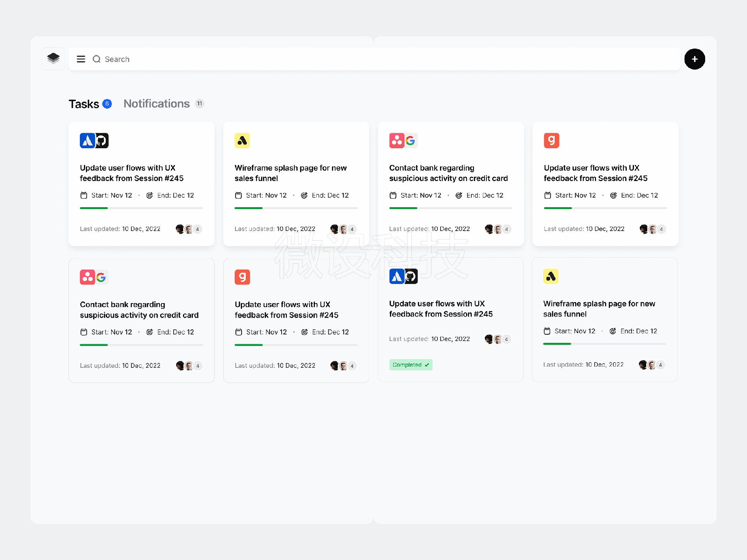Click the Atlassian icon on the first-row card
The image size is (747, 560).
pyautogui.click(x=87, y=140)
